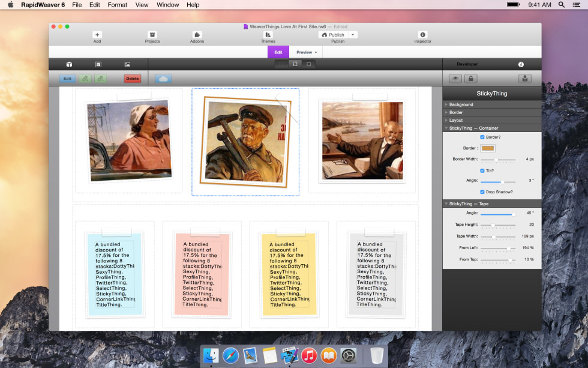Open the RapidWeaver 6 application menu
This screenshot has width=588, height=368.
click(x=43, y=5)
